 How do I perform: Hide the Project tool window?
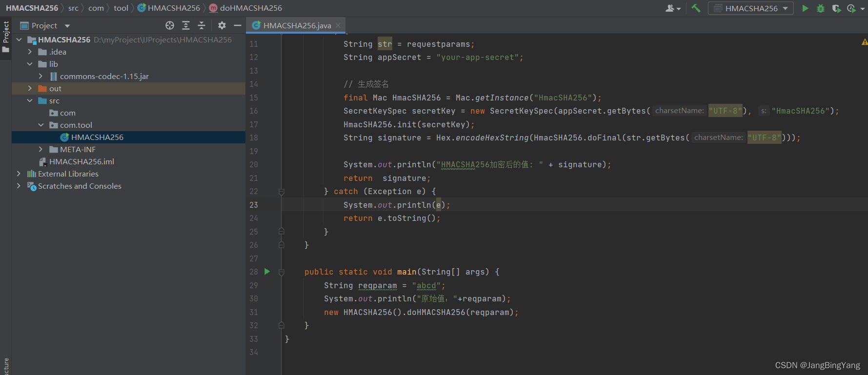pyautogui.click(x=238, y=25)
